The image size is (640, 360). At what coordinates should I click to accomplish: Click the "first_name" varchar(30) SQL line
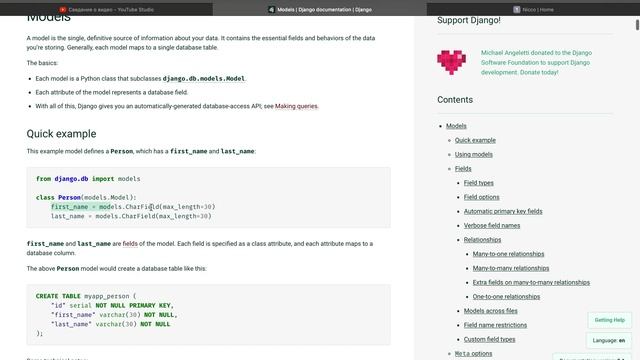pyautogui.click(x=114, y=315)
